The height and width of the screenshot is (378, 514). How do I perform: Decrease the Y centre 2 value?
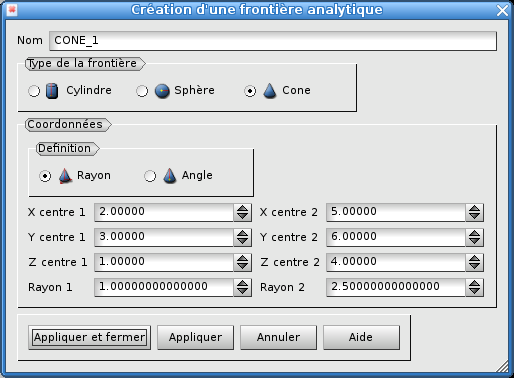(x=474, y=241)
